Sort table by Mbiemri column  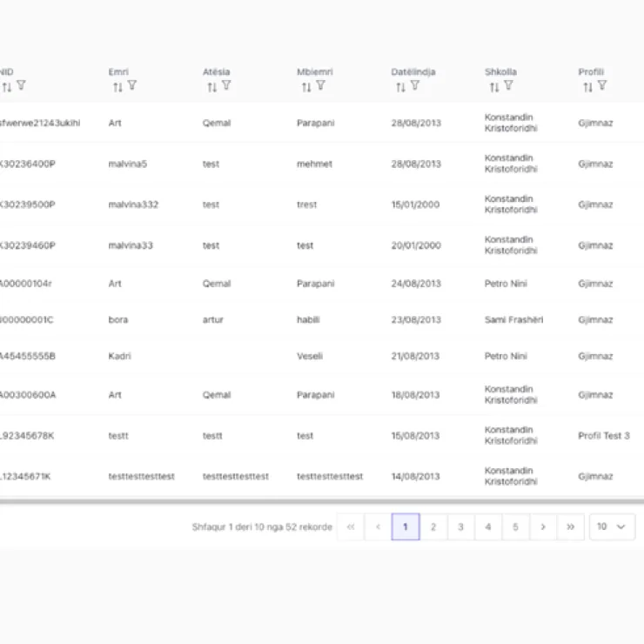[x=306, y=87]
